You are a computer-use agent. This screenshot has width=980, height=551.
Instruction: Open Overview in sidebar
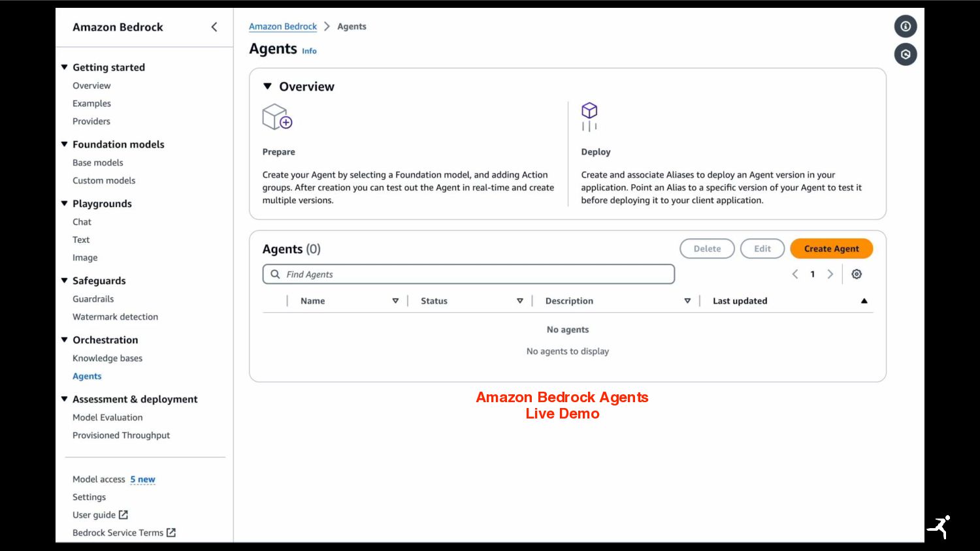click(91, 86)
